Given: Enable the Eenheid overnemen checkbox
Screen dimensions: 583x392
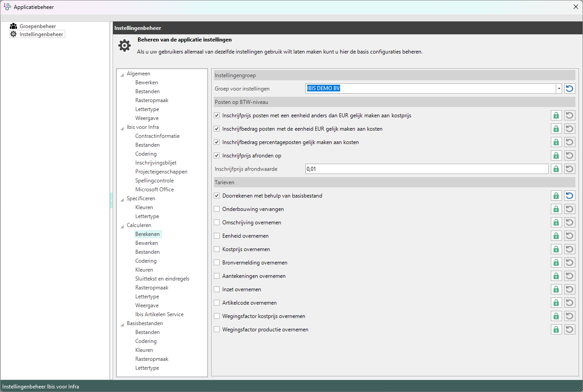Looking at the screenshot, I should coord(217,236).
